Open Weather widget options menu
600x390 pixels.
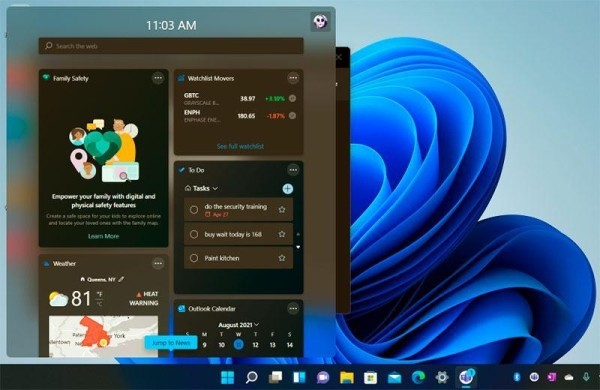158,263
